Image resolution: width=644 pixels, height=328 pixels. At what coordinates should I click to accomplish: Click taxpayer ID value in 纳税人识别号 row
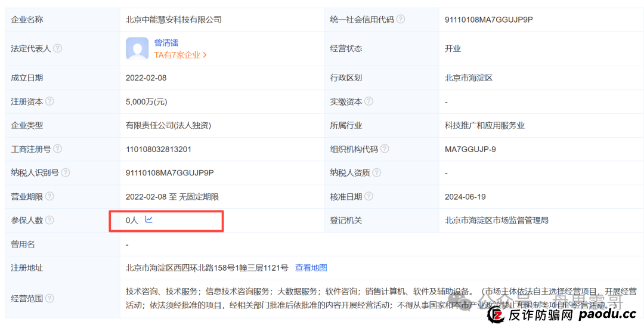(170, 173)
